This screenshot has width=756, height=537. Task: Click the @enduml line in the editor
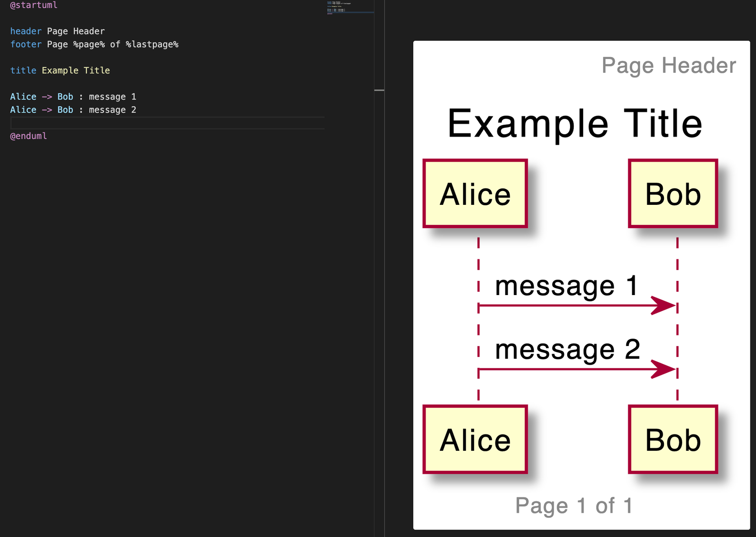[28, 136]
